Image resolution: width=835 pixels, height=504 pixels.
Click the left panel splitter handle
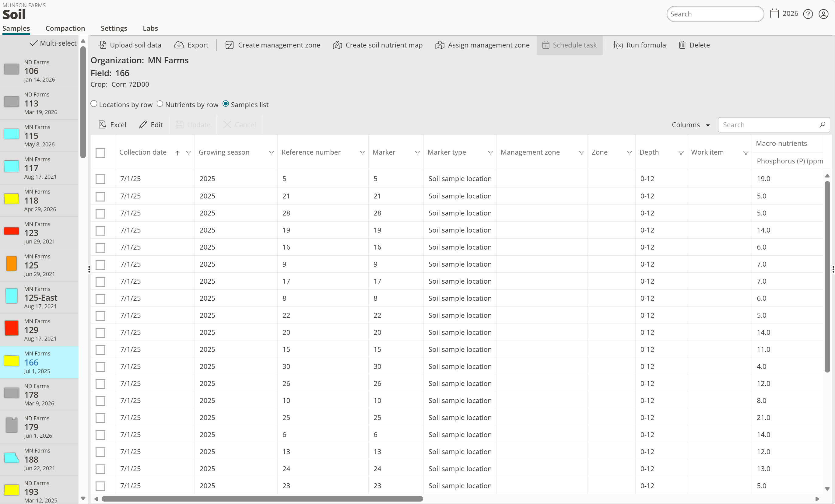pos(89,269)
